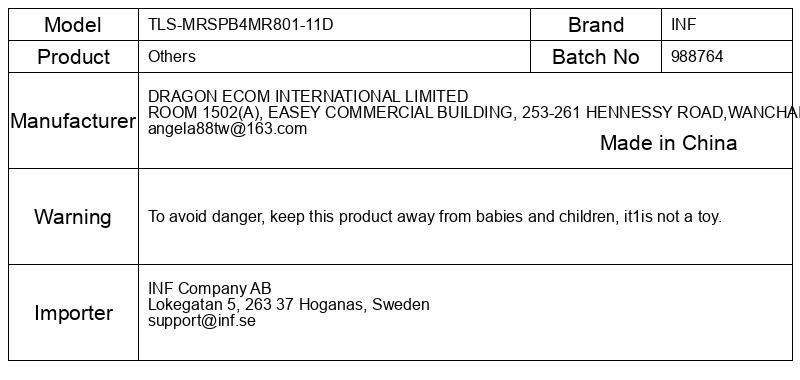Select the product value Others

(x=171, y=56)
